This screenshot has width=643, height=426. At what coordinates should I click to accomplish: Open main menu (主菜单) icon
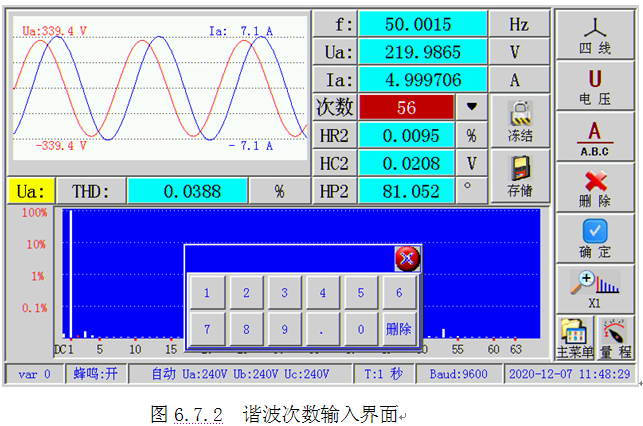(575, 338)
